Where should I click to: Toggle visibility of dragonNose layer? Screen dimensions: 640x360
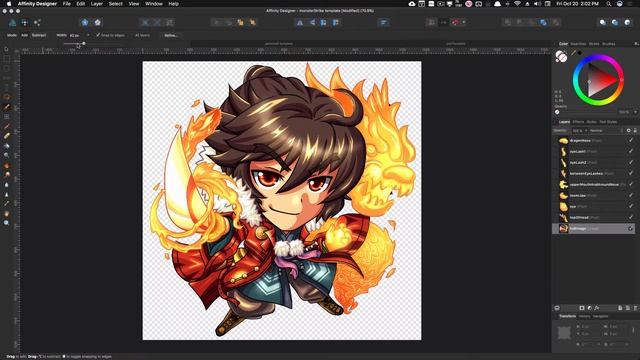click(x=631, y=140)
